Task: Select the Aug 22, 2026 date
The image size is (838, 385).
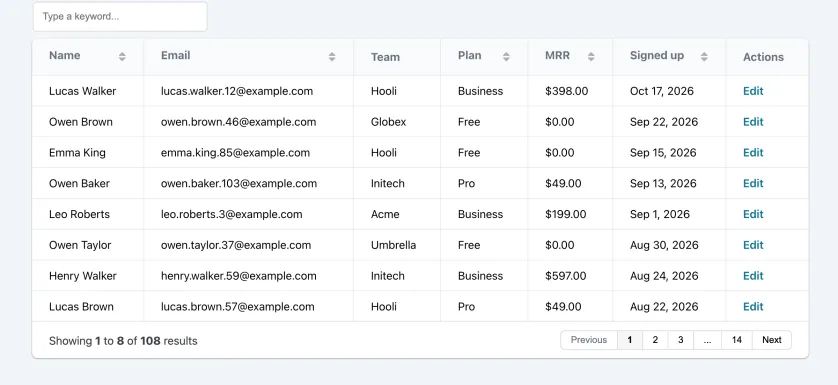Action: 664,306
